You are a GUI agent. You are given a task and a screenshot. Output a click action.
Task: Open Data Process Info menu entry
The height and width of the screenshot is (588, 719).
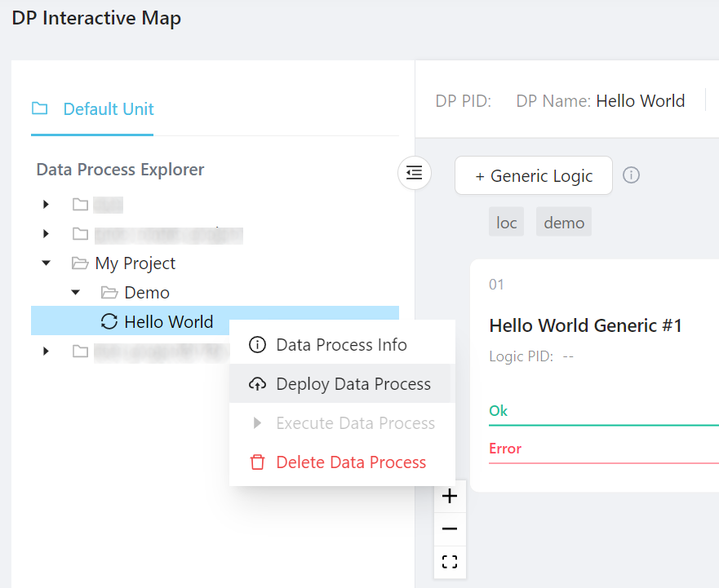[341, 345]
